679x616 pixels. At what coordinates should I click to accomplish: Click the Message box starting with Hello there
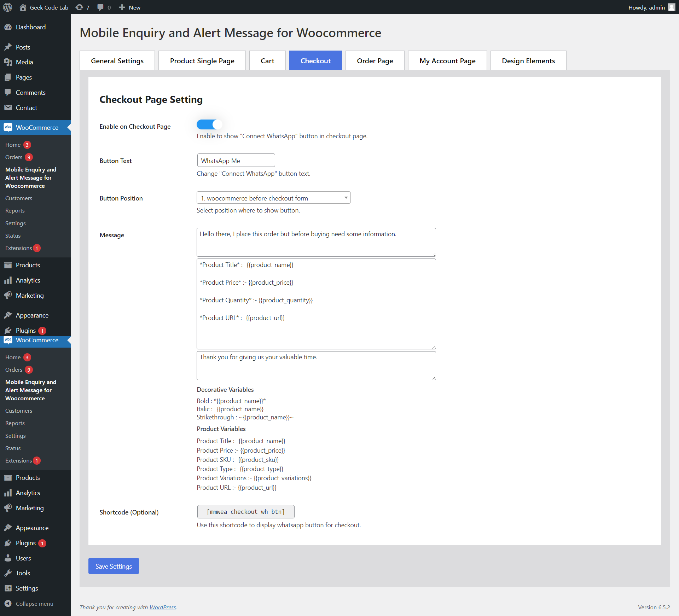[x=316, y=242]
